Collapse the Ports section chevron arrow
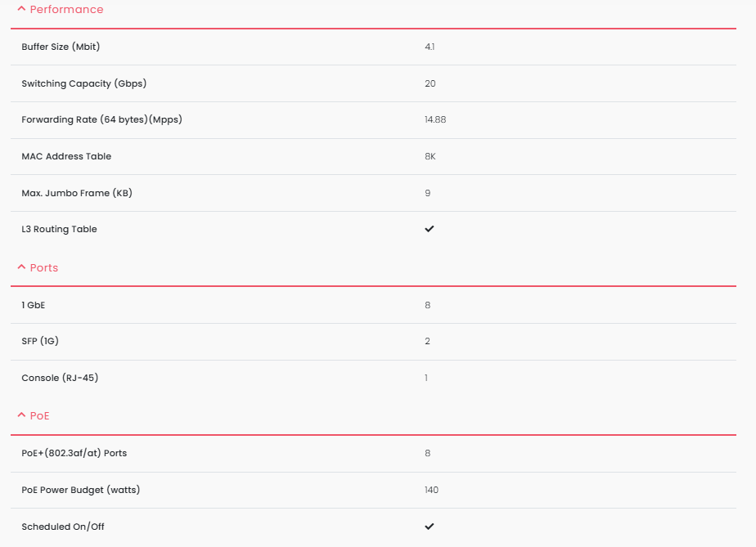756x547 pixels. 21,267
